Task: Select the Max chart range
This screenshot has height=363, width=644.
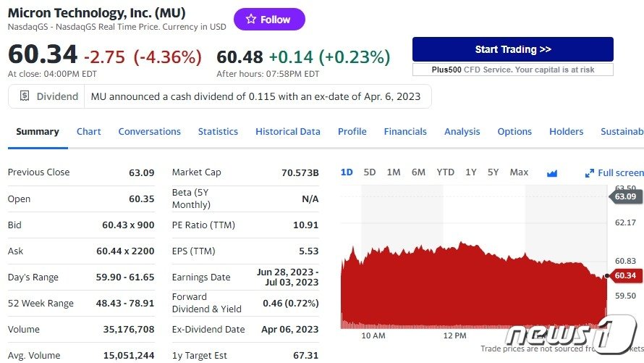Action: pyautogui.click(x=519, y=172)
